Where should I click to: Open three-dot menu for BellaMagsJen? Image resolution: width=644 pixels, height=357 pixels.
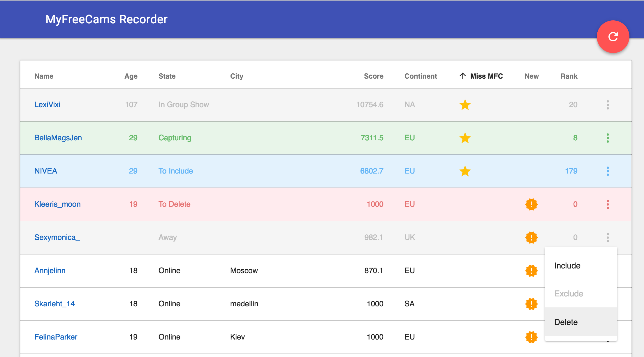(608, 138)
